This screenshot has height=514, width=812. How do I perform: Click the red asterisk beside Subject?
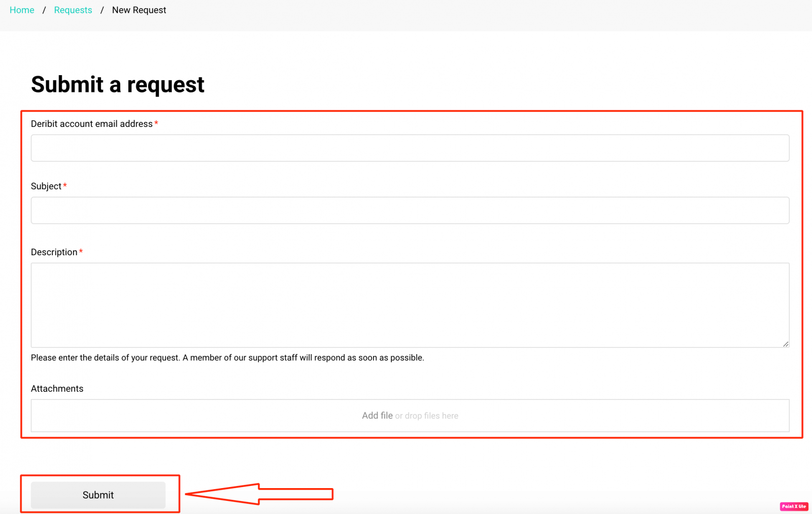(x=65, y=186)
